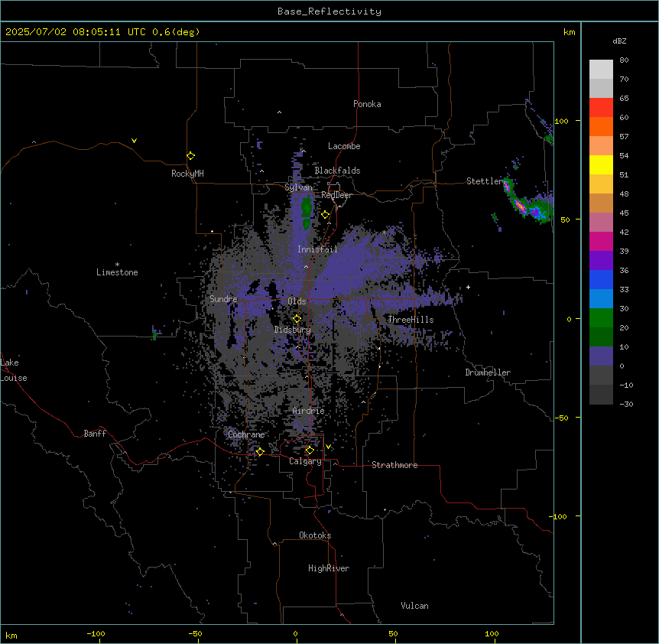Click the yellow diamond marker above Calgary label

[x=310, y=450]
